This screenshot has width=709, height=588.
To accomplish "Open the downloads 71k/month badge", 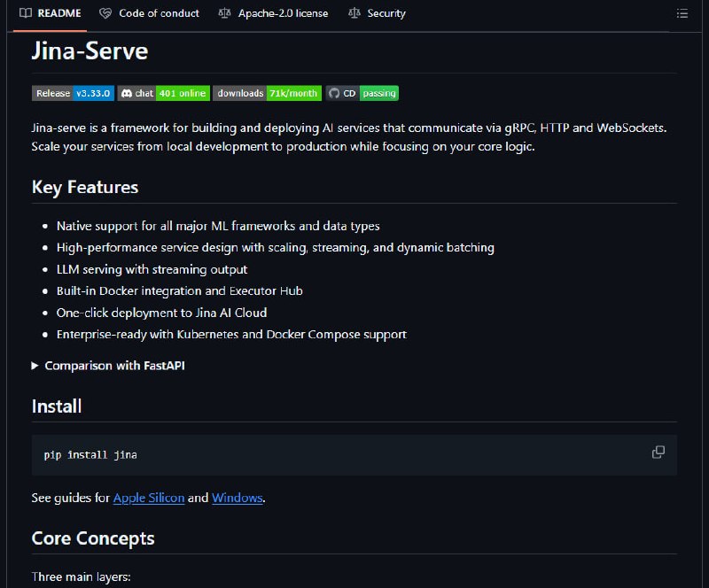I will coord(268,93).
